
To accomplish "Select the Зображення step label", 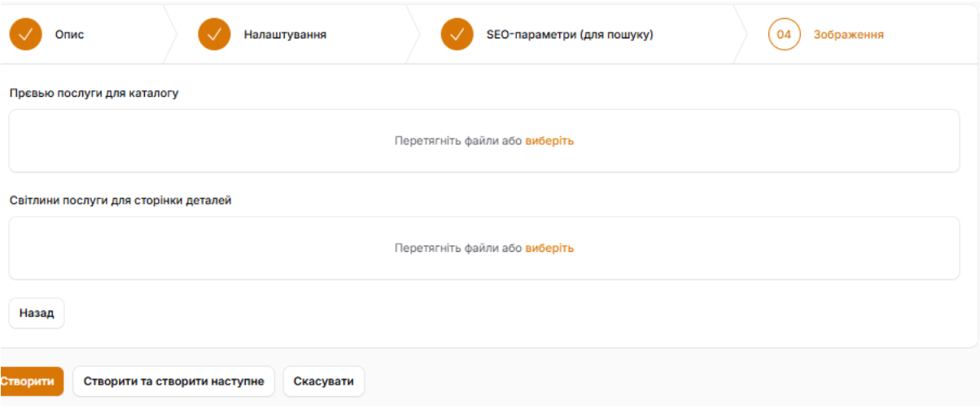I will click(x=848, y=35).
